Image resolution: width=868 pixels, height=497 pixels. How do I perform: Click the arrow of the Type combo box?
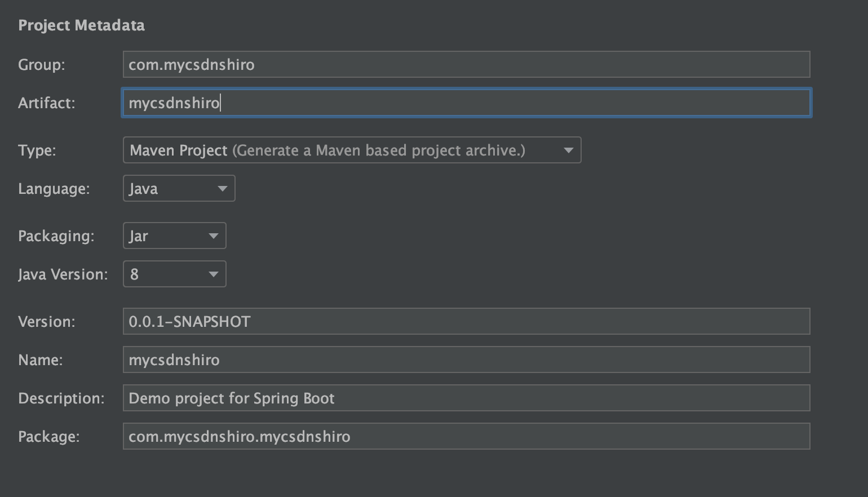click(568, 150)
